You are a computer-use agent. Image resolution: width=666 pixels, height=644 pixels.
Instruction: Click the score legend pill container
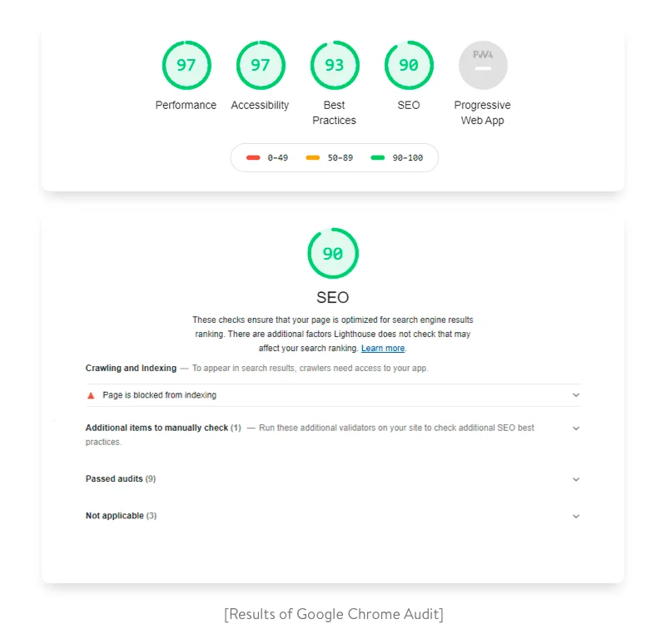[x=334, y=157]
